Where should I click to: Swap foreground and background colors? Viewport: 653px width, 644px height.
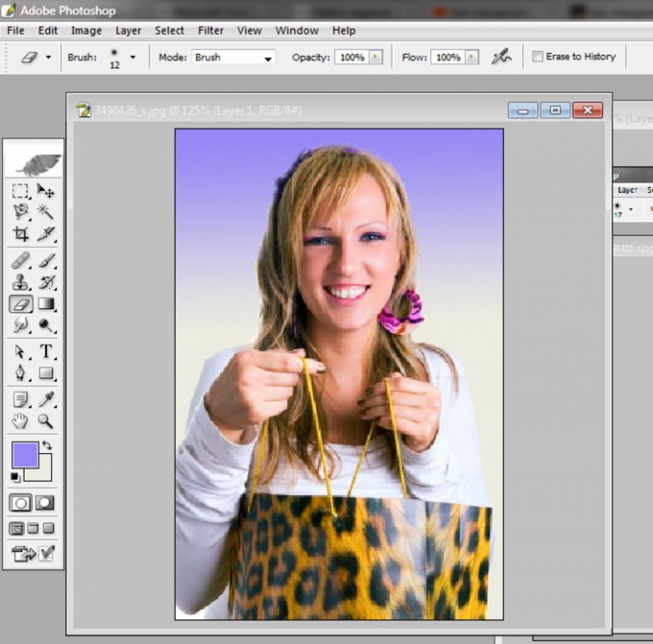click(47, 445)
